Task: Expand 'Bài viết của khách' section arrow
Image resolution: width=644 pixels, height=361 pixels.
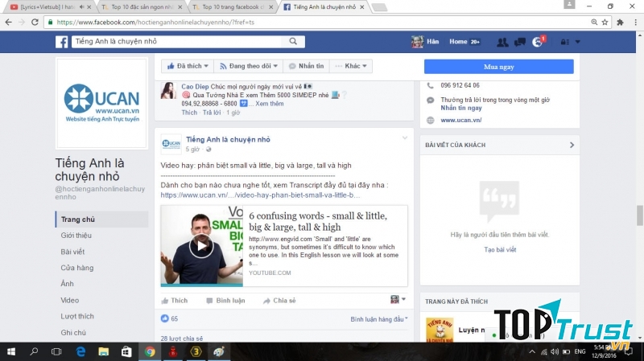Action: pyautogui.click(x=572, y=145)
